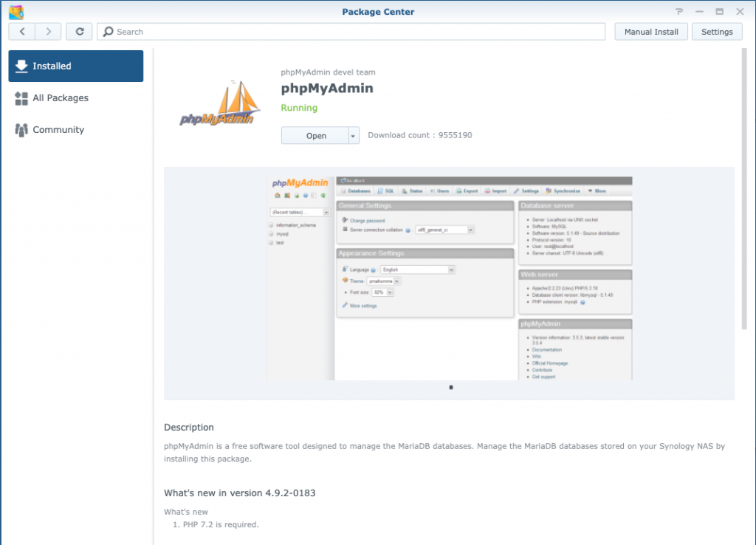Refresh the Package Center list
The height and width of the screenshot is (545, 756).
tap(79, 32)
